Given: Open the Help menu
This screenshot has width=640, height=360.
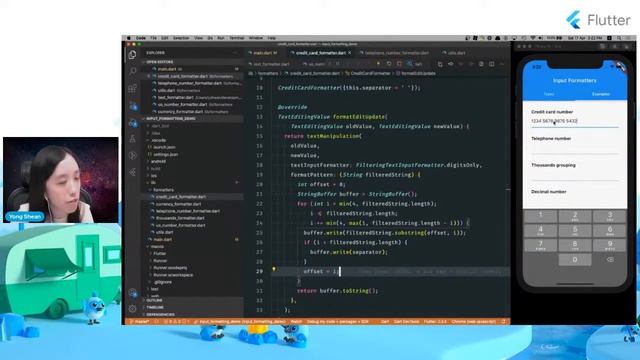Looking at the screenshot, I should tap(271, 38).
